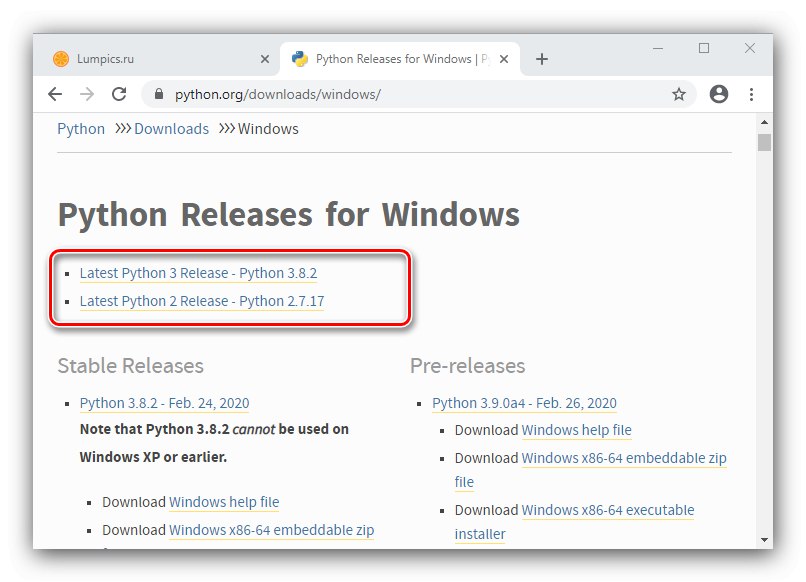
Task: Download Windows help file under Stable Releases
Action: (x=224, y=502)
